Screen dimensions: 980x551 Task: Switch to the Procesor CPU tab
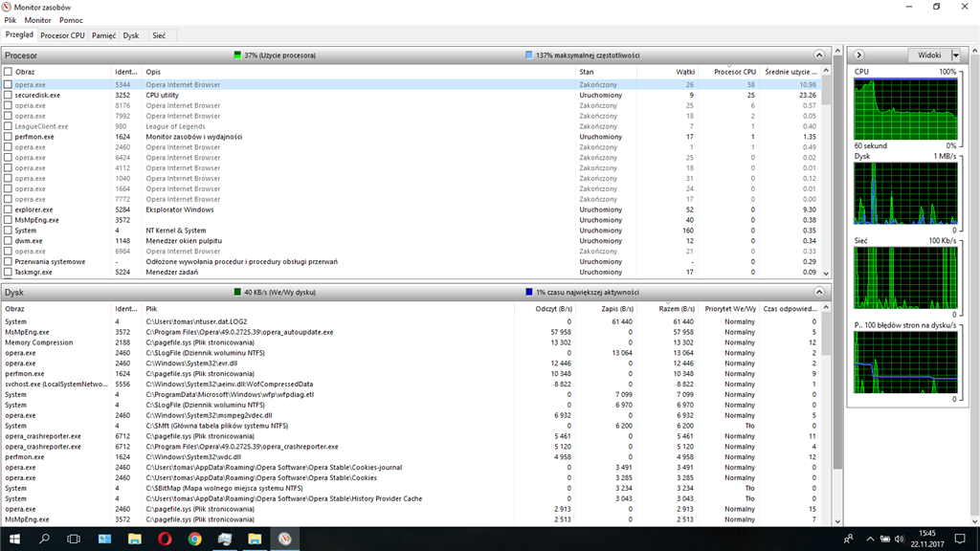[x=62, y=35]
